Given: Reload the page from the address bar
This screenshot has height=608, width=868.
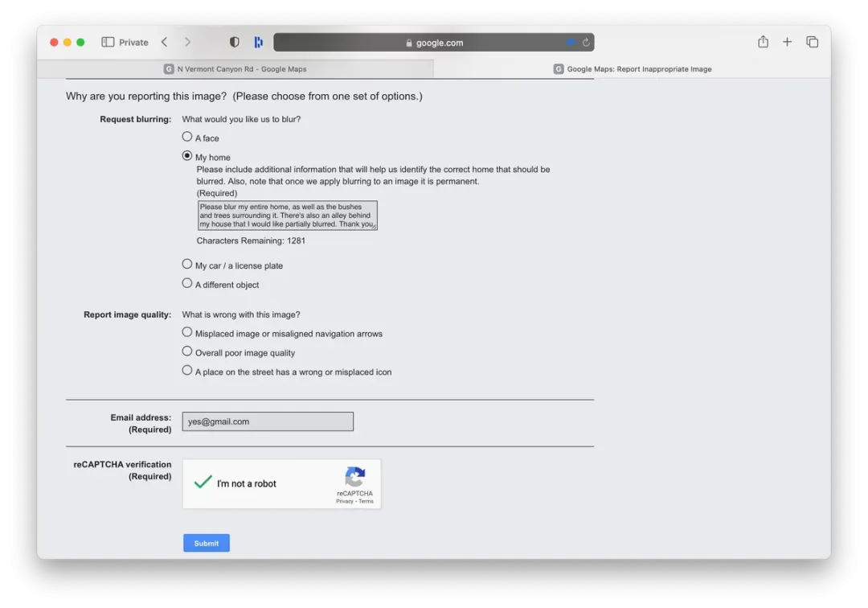Looking at the screenshot, I should coord(586,43).
